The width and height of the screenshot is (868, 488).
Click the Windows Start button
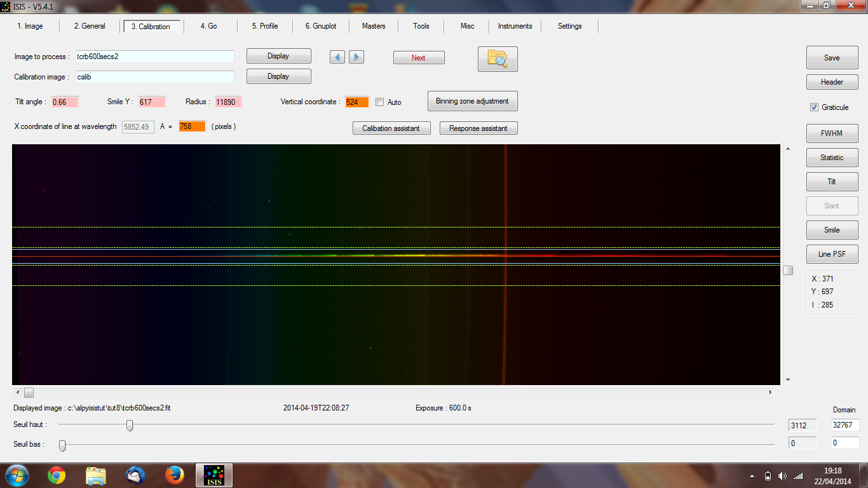tap(17, 475)
